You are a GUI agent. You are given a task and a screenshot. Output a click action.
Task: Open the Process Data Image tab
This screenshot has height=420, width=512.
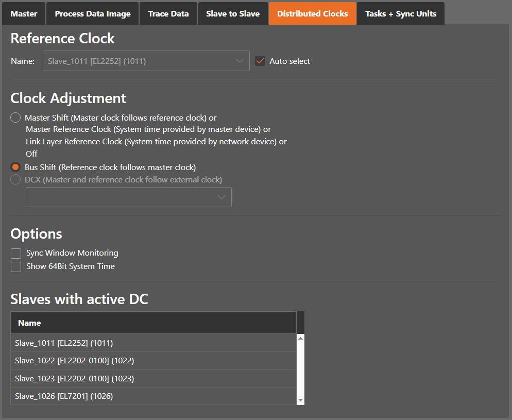click(x=93, y=14)
